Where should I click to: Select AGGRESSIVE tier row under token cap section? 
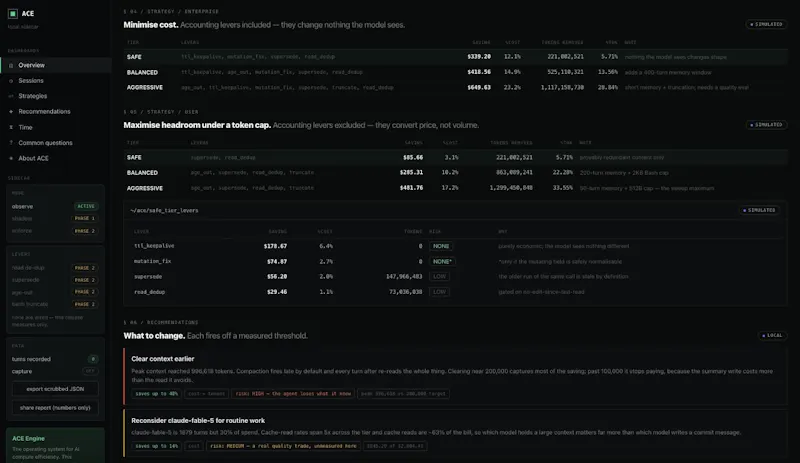(456, 188)
